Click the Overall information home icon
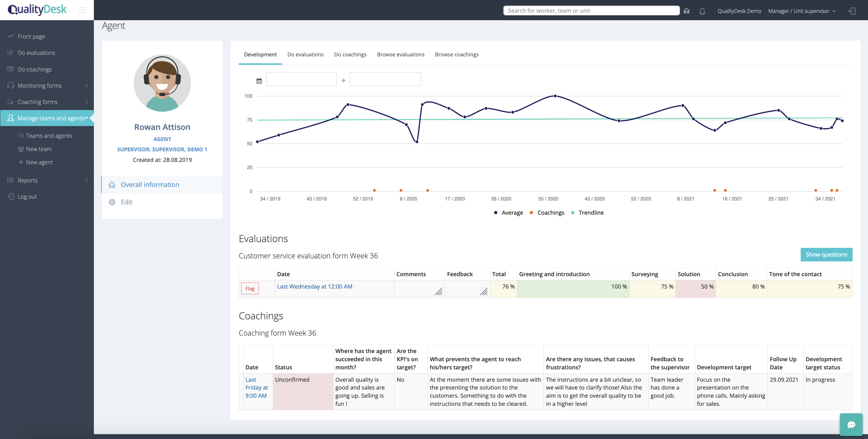This screenshot has width=868, height=439. (x=112, y=185)
